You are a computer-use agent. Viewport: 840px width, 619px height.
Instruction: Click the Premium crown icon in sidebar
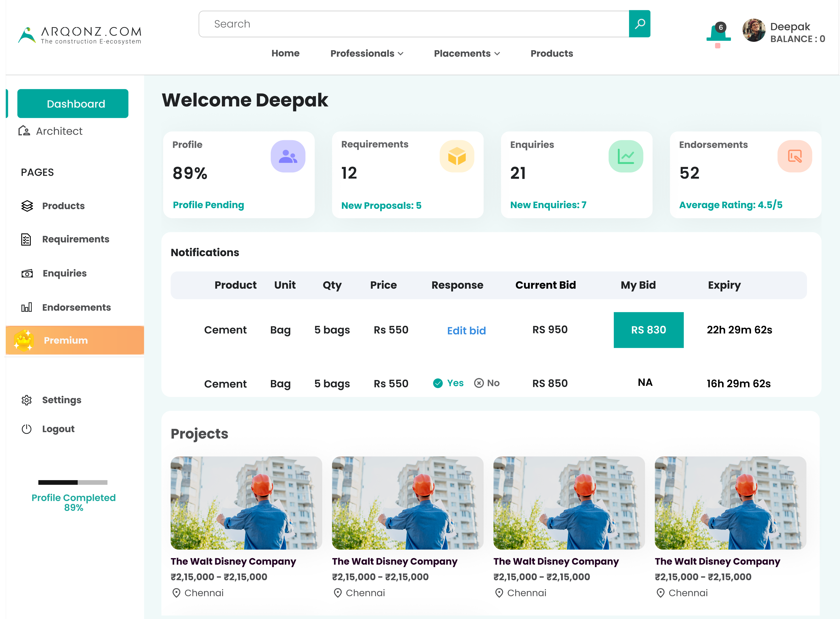pos(24,340)
